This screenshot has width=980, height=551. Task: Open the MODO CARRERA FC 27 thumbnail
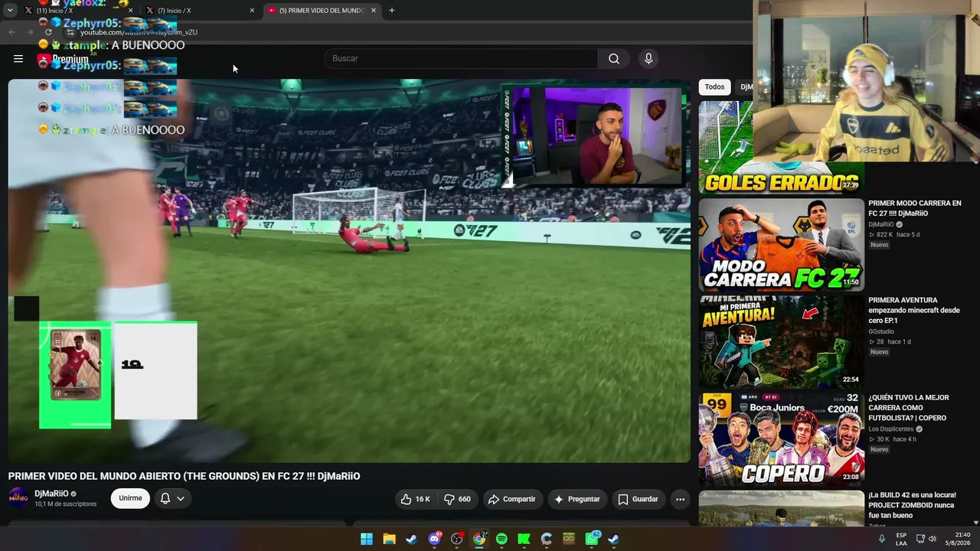781,245
